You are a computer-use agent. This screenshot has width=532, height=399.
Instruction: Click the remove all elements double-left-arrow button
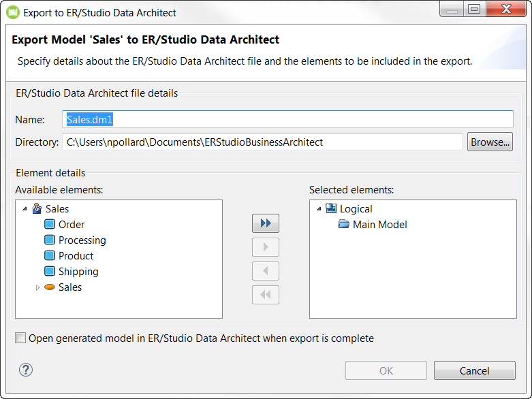(x=266, y=295)
